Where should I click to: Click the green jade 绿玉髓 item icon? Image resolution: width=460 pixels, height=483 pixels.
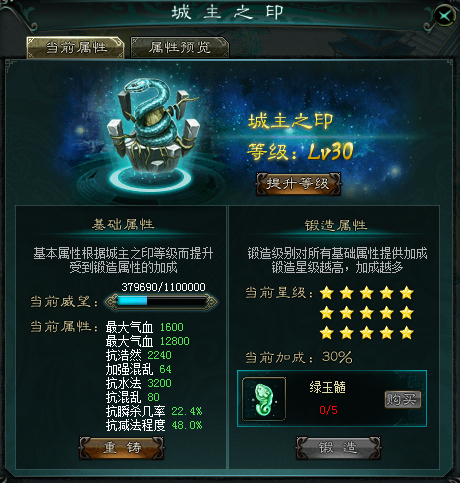coord(264,399)
